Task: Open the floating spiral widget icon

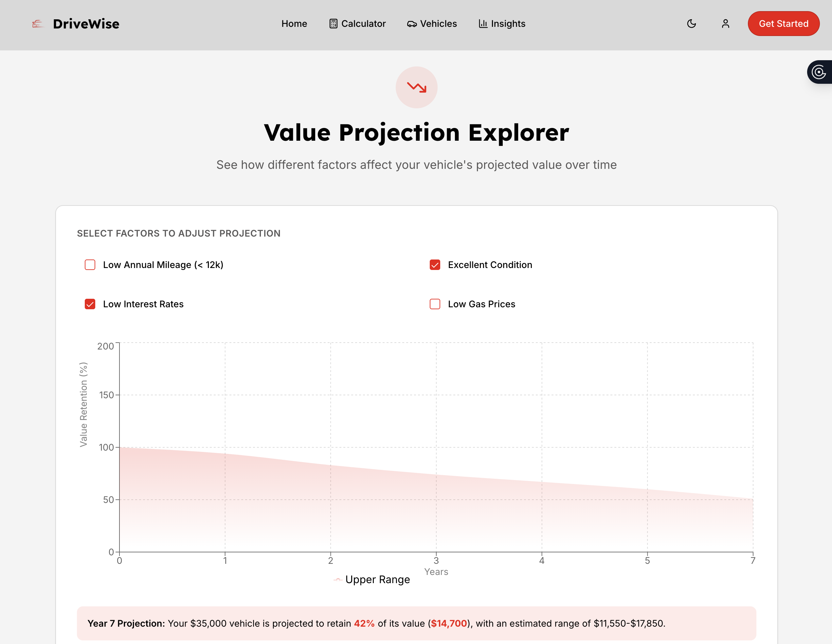Action: coord(819,72)
